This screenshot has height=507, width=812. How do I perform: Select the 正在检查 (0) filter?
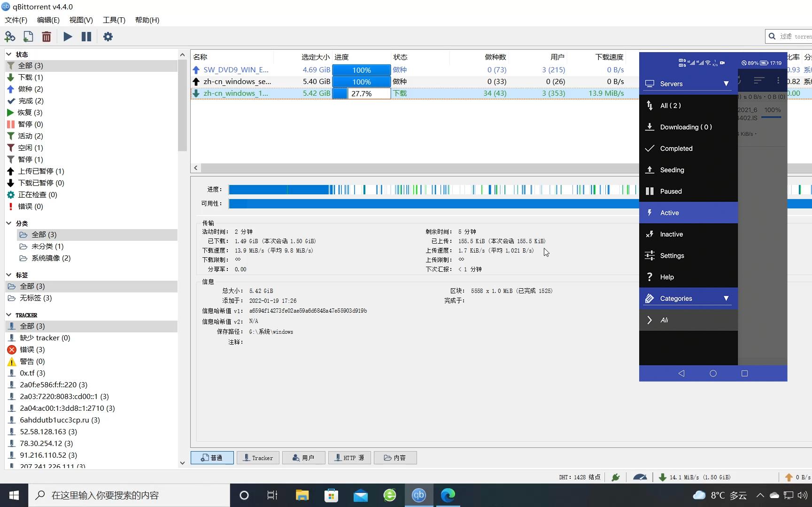point(92,195)
